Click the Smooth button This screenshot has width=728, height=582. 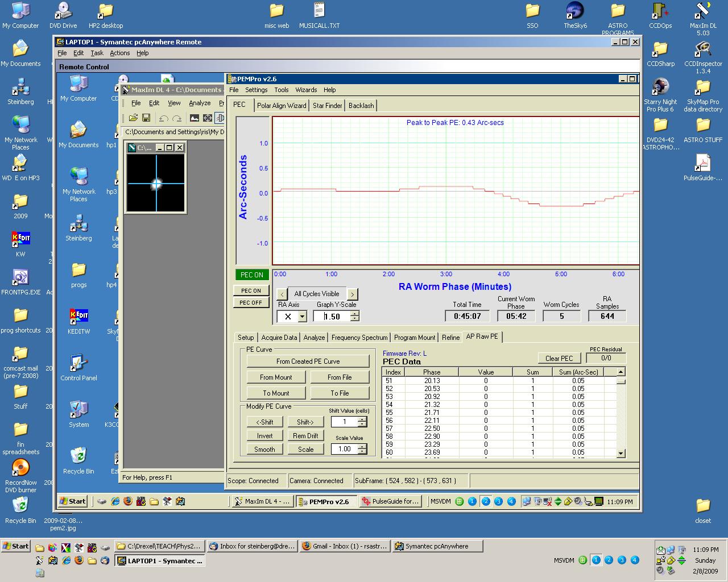click(x=264, y=450)
